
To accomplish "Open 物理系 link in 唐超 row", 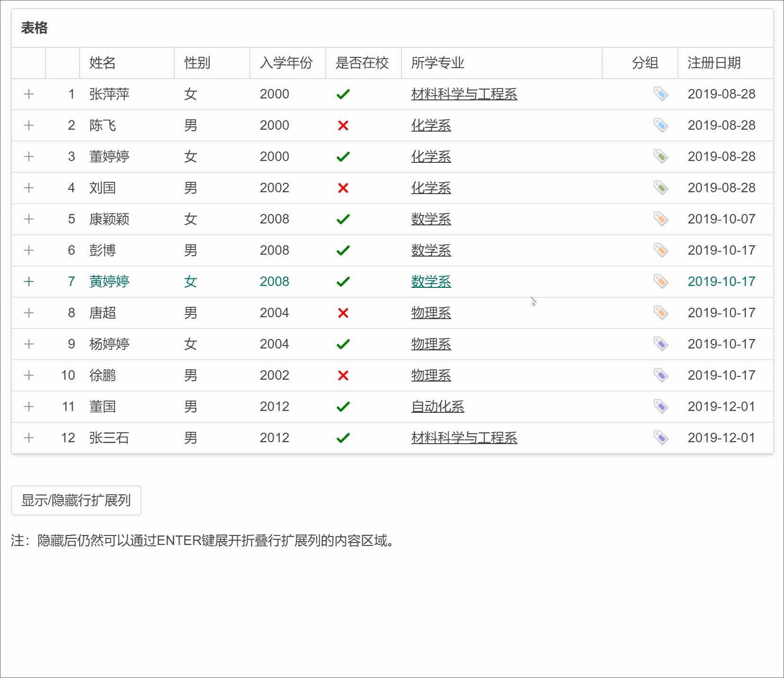I will point(431,313).
